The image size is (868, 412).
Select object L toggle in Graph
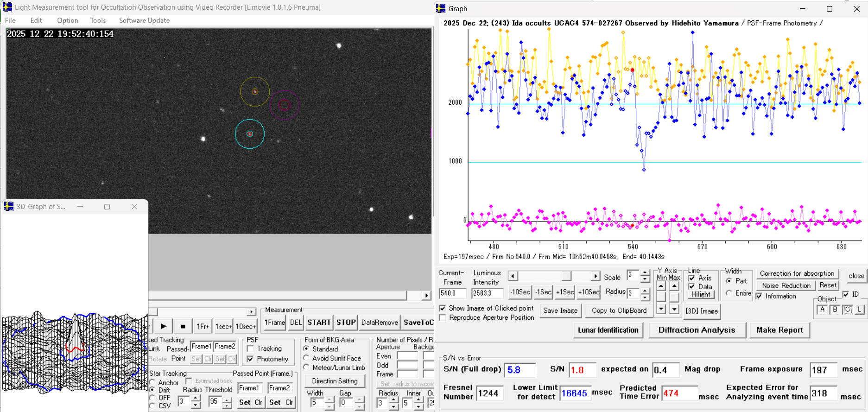[860, 310]
